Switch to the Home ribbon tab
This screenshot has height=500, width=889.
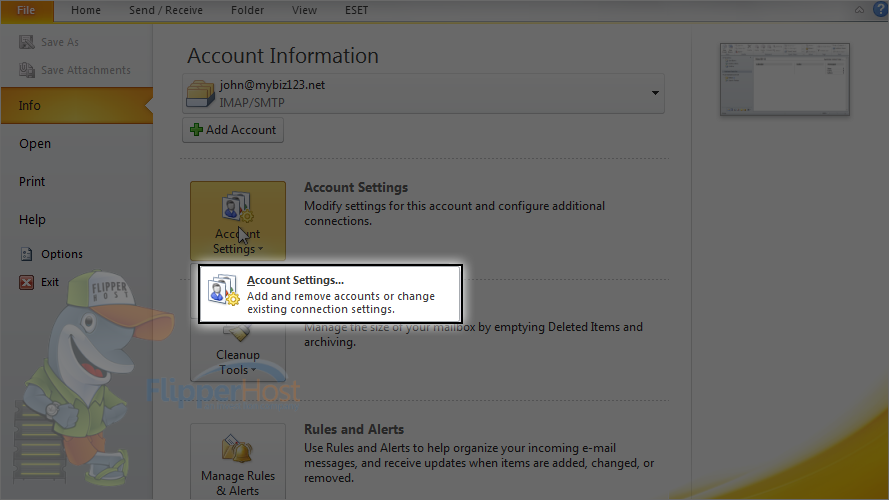[86, 10]
